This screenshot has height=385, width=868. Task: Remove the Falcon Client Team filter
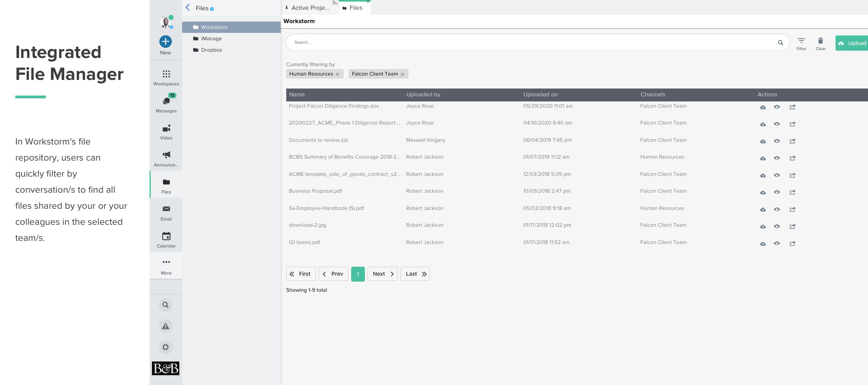tap(402, 74)
